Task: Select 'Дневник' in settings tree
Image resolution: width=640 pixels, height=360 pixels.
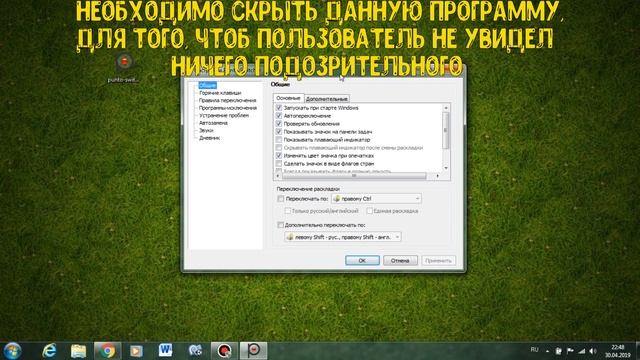Action: click(209, 138)
